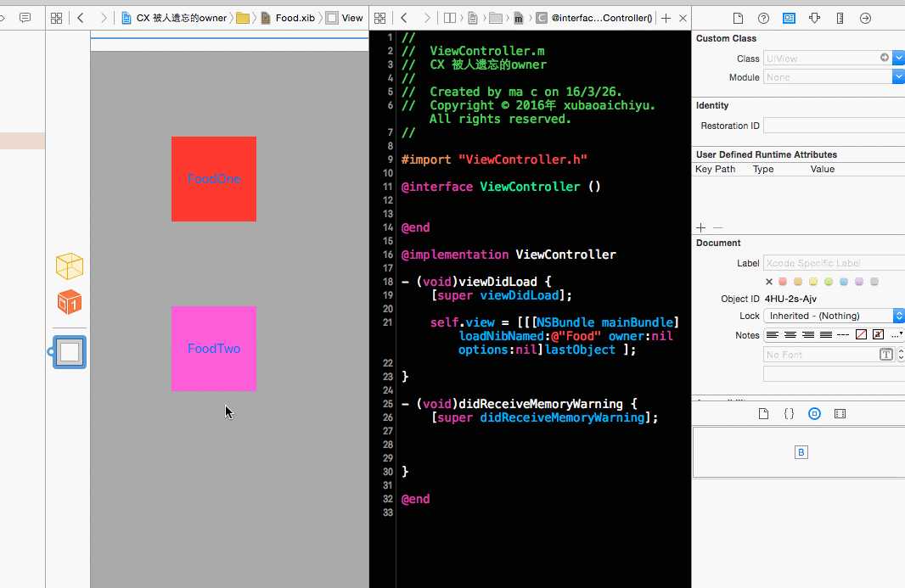Click the notes text area below the font field
The image size is (905, 588).
834,374
